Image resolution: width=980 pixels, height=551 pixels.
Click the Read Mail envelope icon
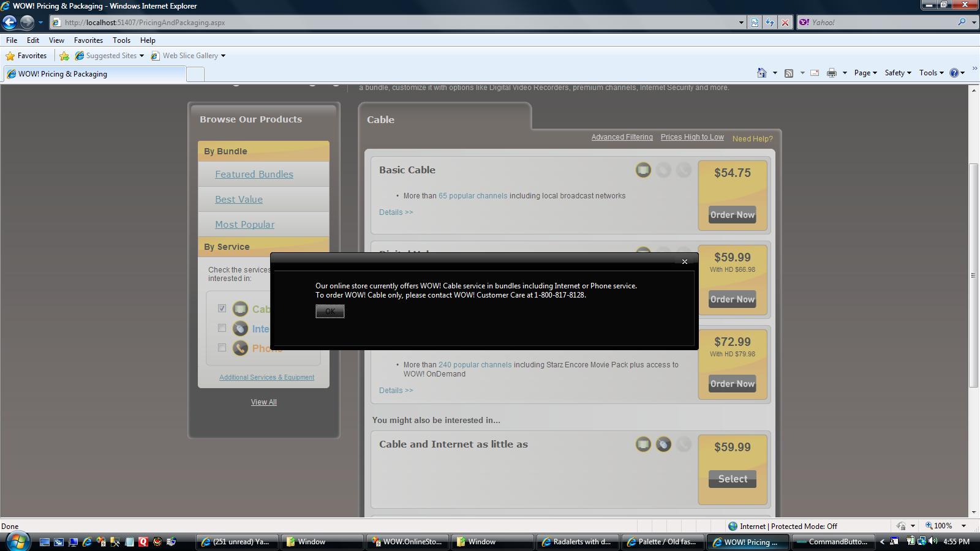[x=815, y=73]
